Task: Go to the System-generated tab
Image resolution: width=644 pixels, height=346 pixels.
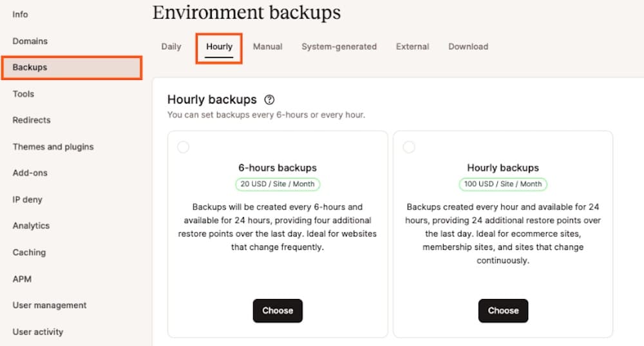Action: point(339,46)
